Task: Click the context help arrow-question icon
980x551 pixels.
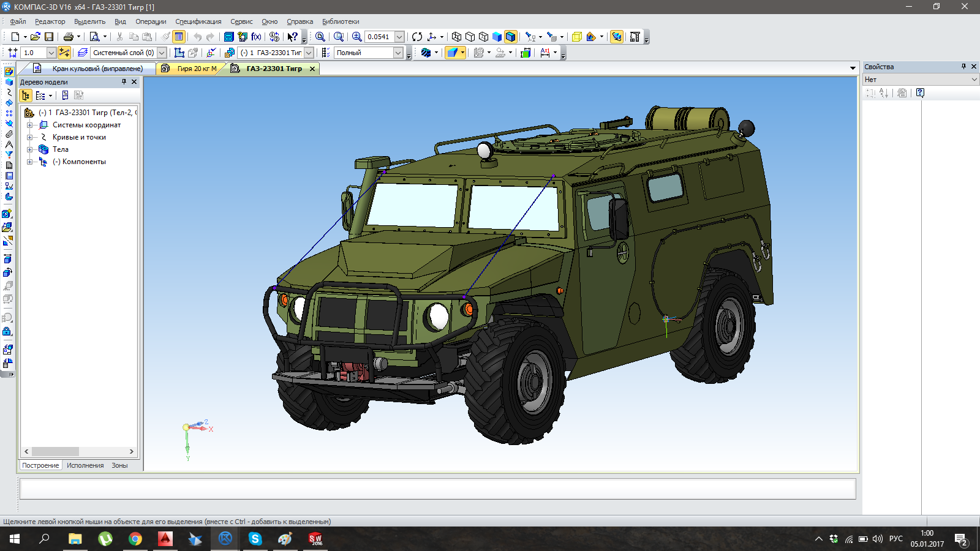Action: pyautogui.click(x=293, y=37)
